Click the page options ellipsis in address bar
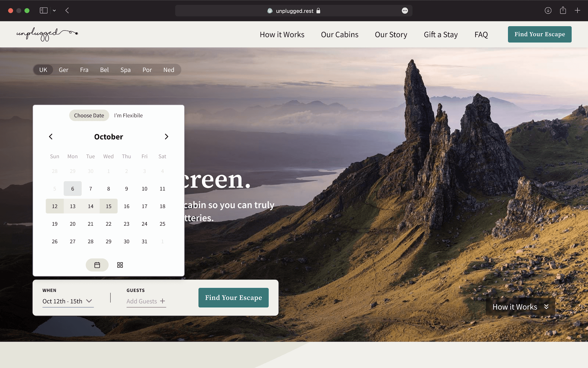Screen dimensions: 588x368 point(405,11)
